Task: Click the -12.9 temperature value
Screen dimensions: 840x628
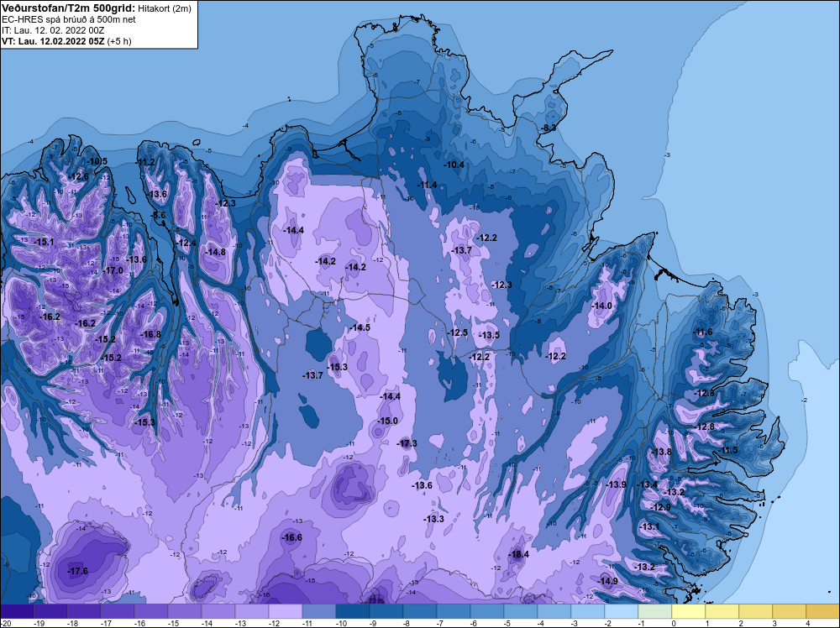Action: click(660, 507)
